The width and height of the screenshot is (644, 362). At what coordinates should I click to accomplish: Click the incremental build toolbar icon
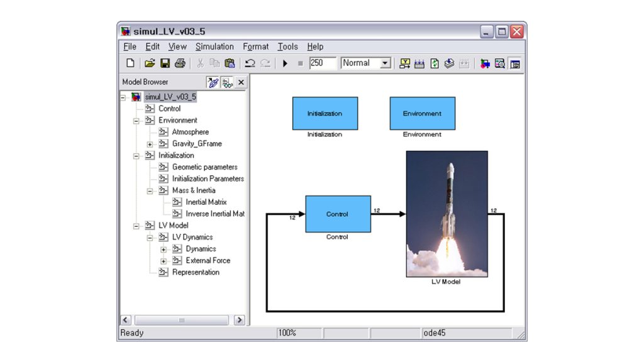click(x=404, y=63)
